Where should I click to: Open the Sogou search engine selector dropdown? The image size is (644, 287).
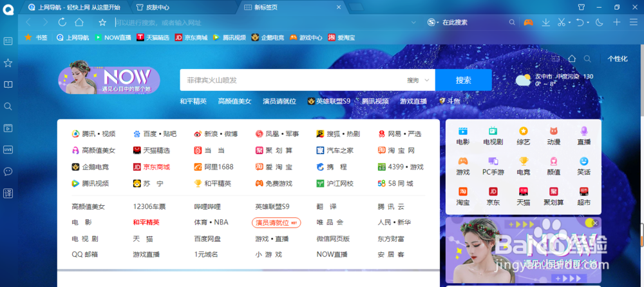pyautogui.click(x=433, y=22)
